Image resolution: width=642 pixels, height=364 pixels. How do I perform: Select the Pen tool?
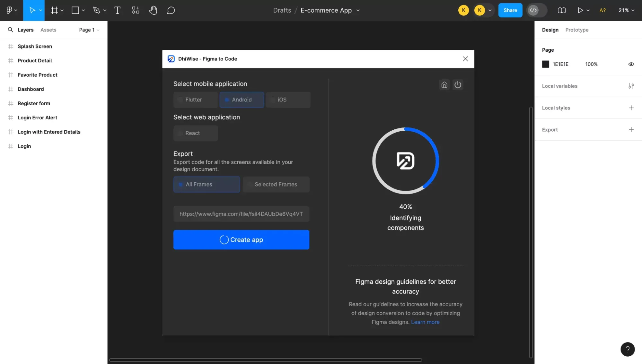pos(97,10)
